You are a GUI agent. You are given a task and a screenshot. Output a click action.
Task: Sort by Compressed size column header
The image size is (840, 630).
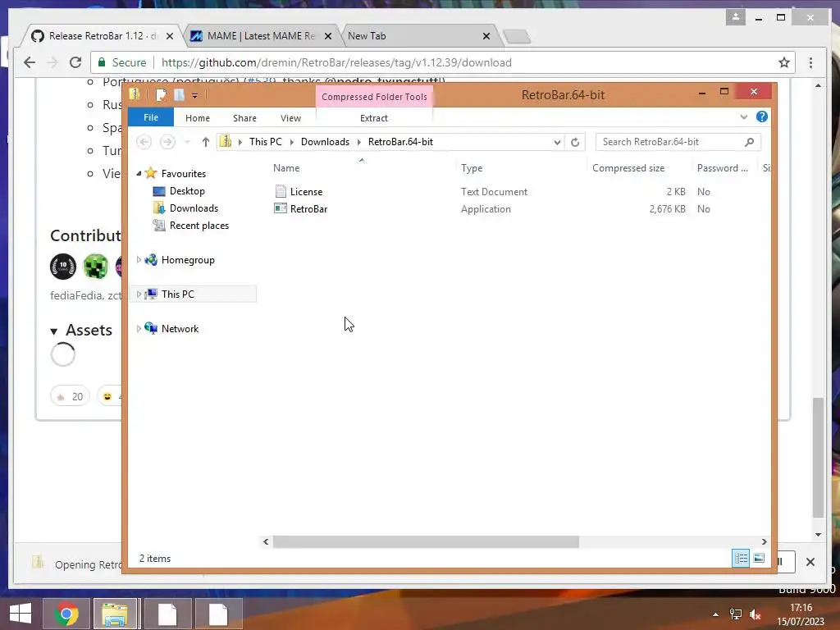(628, 168)
